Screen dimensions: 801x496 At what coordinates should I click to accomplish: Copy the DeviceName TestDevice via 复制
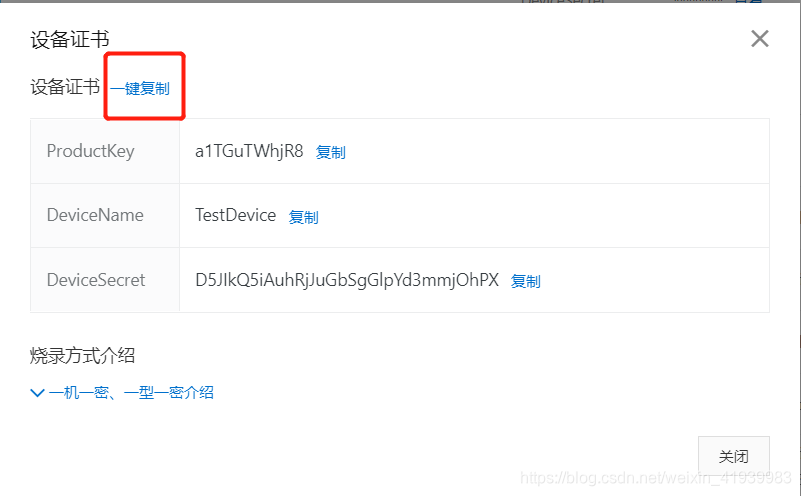303,217
